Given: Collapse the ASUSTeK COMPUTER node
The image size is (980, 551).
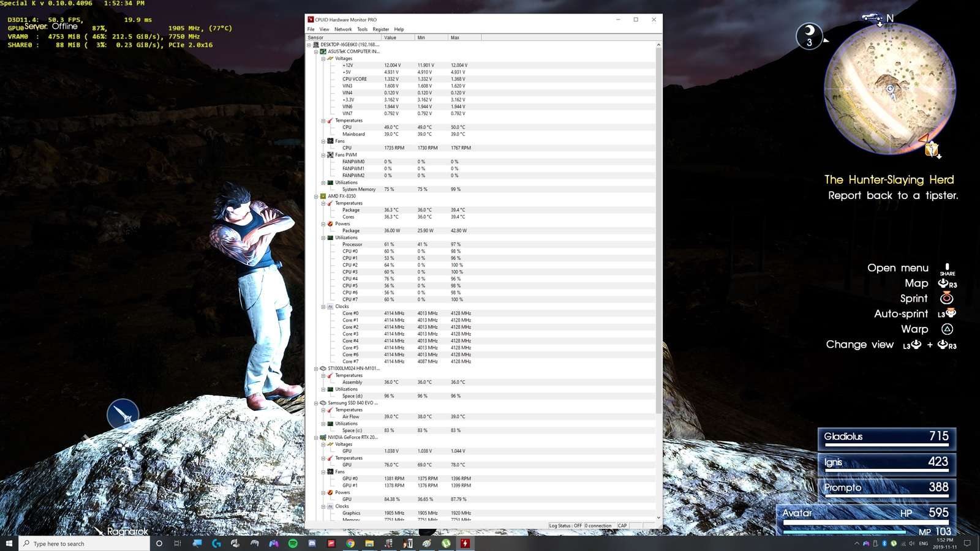Looking at the screenshot, I should click(316, 51).
